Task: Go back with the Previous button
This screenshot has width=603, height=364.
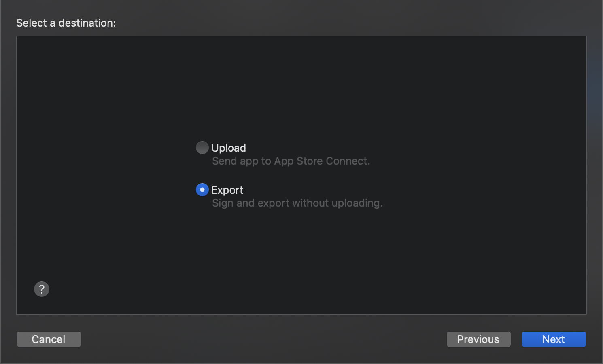Action: point(478,339)
